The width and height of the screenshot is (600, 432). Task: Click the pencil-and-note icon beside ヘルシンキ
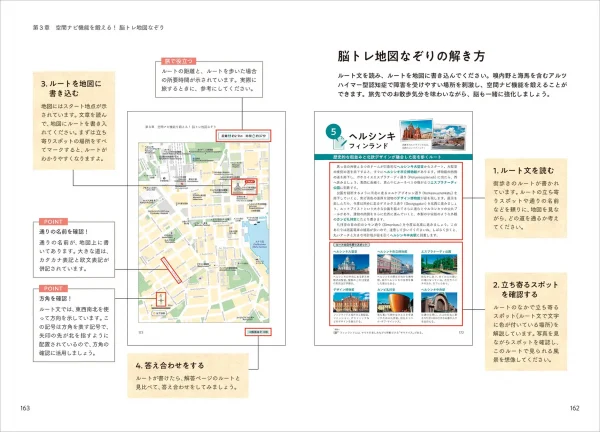coord(339,144)
